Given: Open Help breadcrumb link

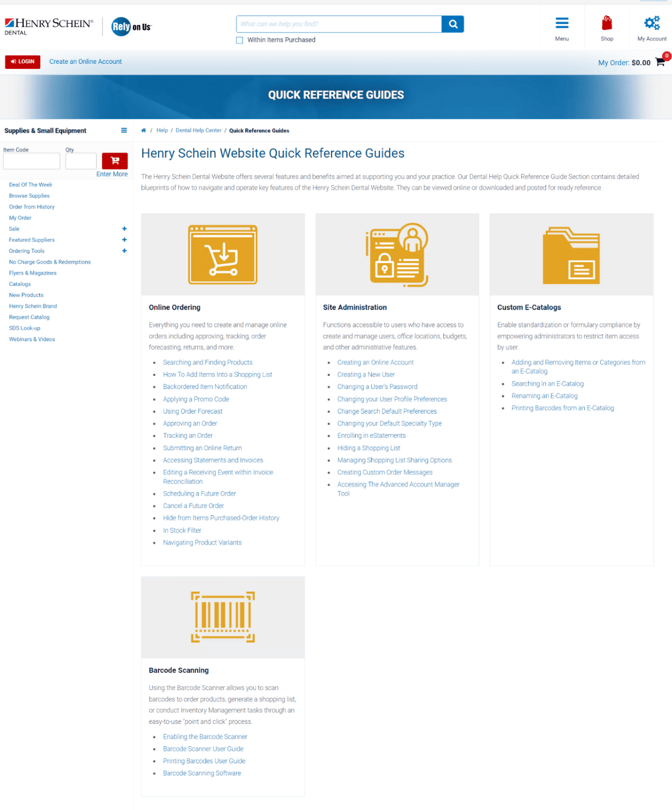Looking at the screenshot, I should coord(162,131).
